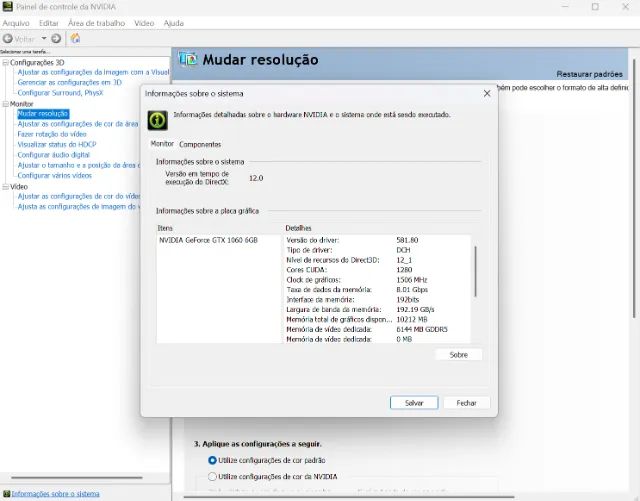This screenshot has height=501, width=640.
Task: Click the task tree horizontal scrollbar
Action: pyautogui.click(x=77, y=477)
